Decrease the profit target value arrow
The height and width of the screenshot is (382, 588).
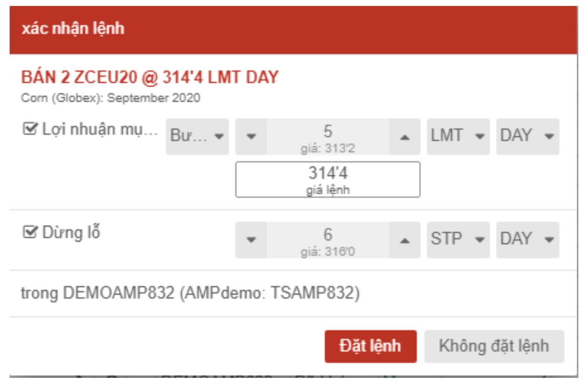coord(251,136)
